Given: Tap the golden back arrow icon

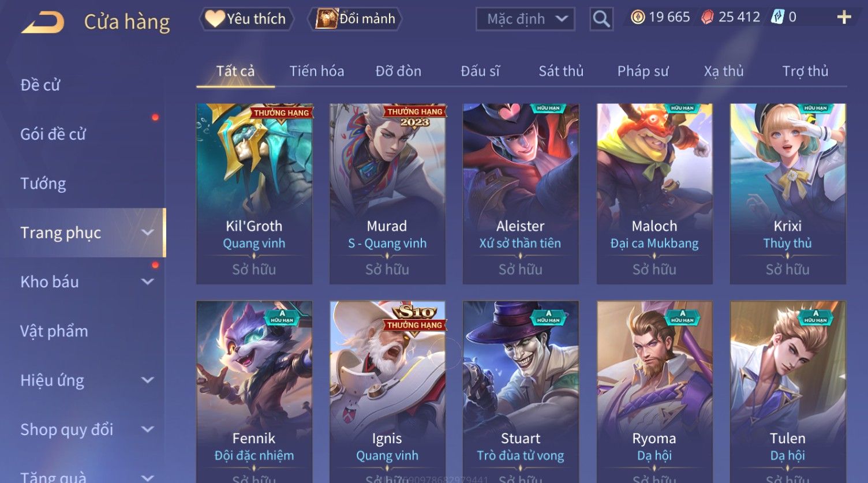Looking at the screenshot, I should pyautogui.click(x=43, y=22).
